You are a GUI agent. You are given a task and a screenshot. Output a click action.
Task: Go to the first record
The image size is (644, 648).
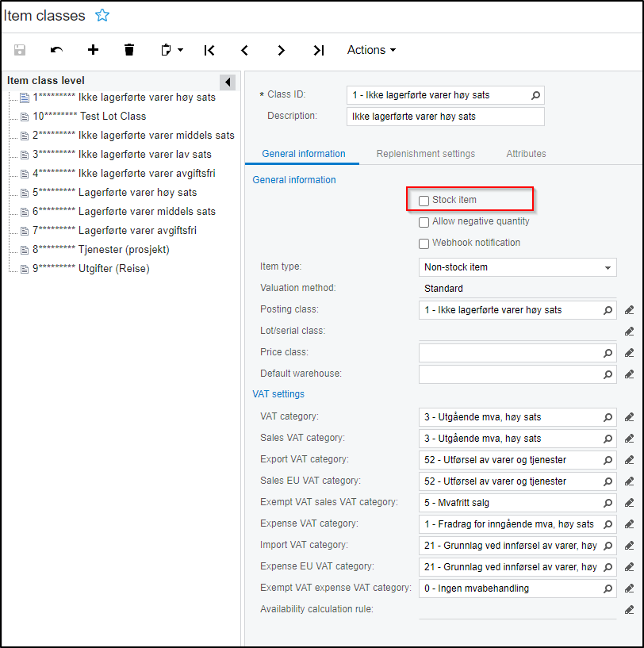(209, 50)
